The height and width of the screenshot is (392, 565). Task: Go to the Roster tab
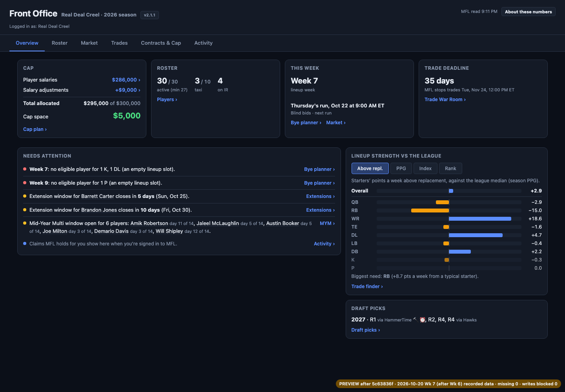60,43
